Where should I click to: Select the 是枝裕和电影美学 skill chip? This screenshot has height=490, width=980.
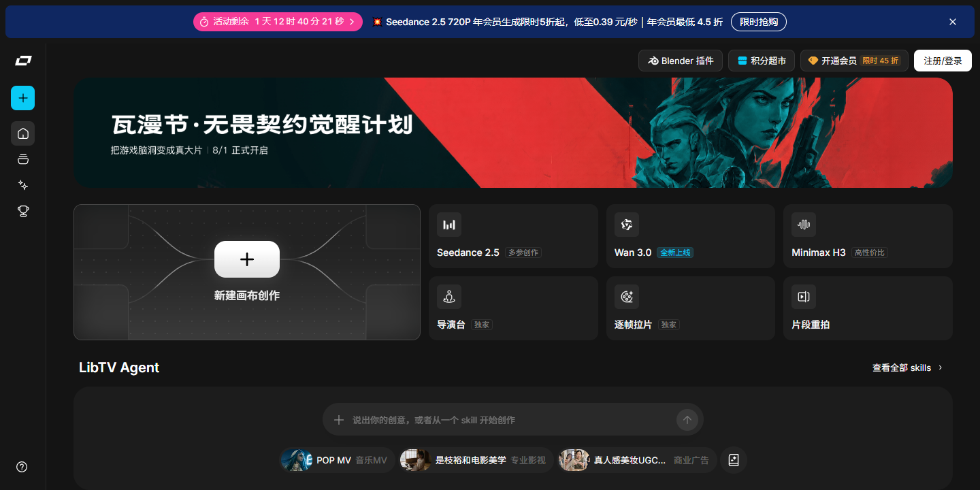click(475, 460)
